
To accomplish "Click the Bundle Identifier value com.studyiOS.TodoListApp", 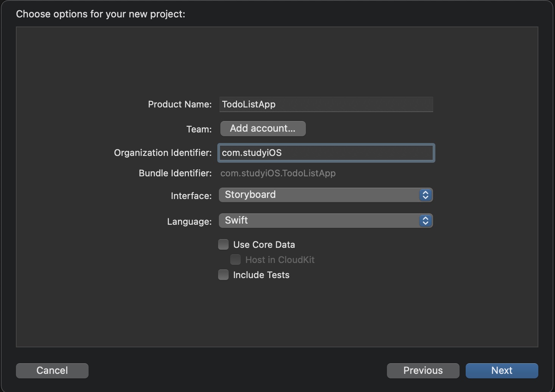I will pyautogui.click(x=278, y=173).
